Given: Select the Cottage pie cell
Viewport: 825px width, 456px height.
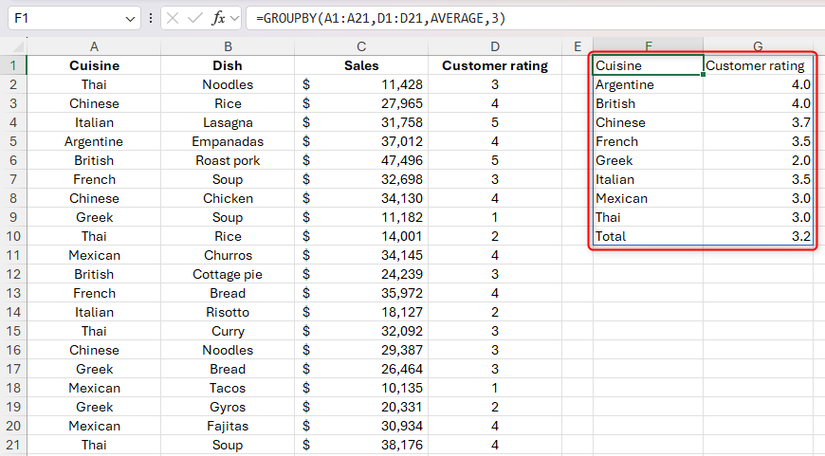Looking at the screenshot, I should point(227,274).
